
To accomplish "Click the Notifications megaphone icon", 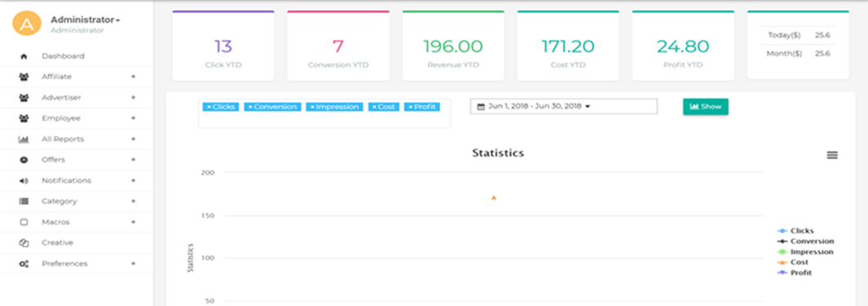I will [23, 181].
